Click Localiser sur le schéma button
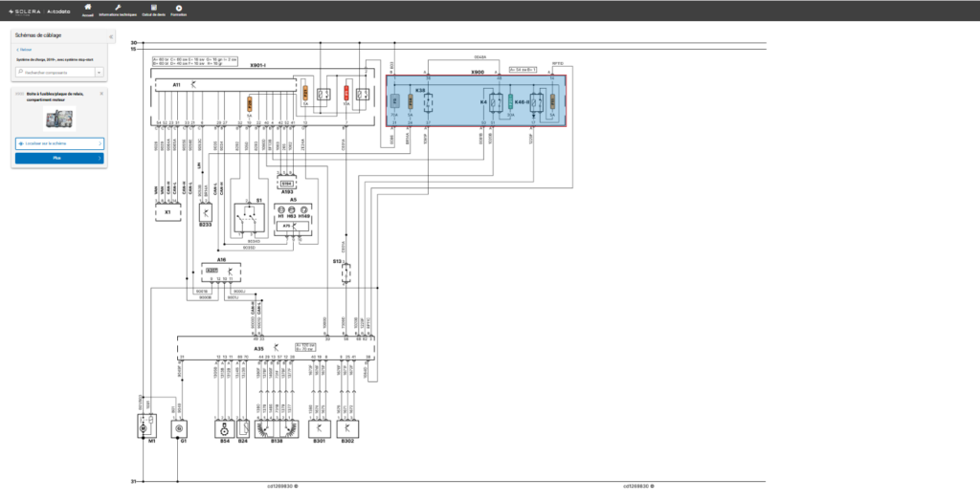The height and width of the screenshot is (501, 980). (x=59, y=143)
